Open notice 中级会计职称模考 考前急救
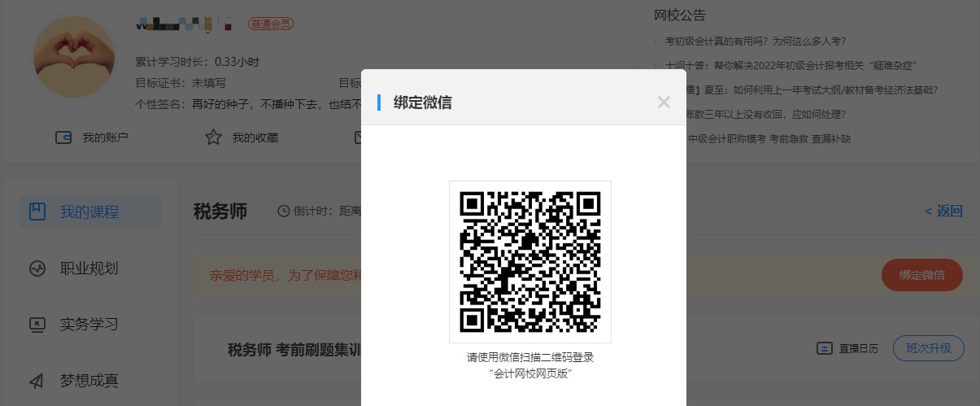980x406 pixels. point(769,139)
